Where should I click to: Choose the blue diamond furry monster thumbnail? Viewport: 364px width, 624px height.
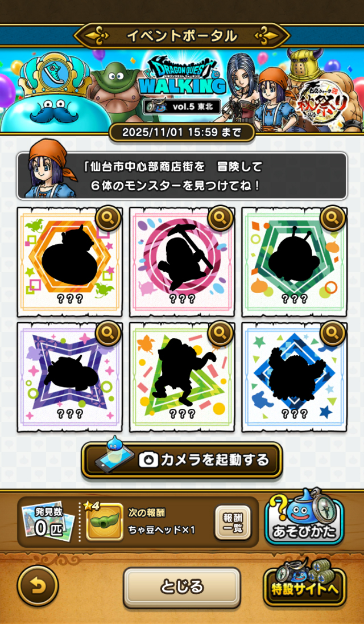point(295,377)
